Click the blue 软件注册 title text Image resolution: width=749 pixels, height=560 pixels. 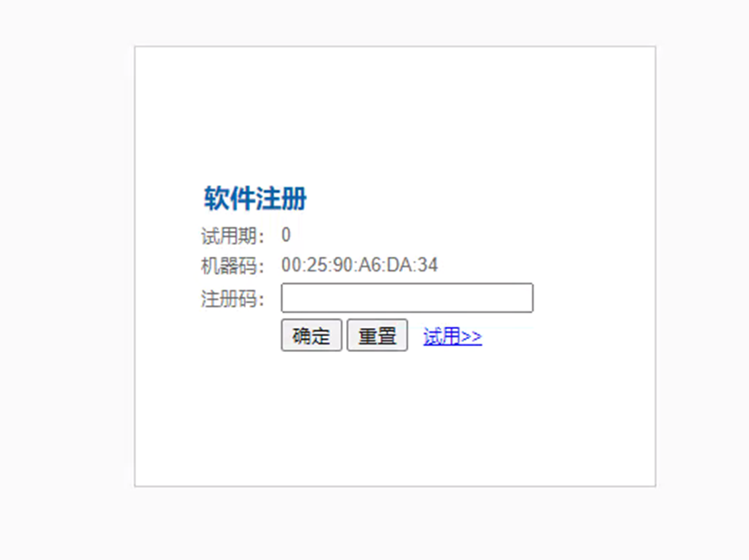tap(256, 198)
